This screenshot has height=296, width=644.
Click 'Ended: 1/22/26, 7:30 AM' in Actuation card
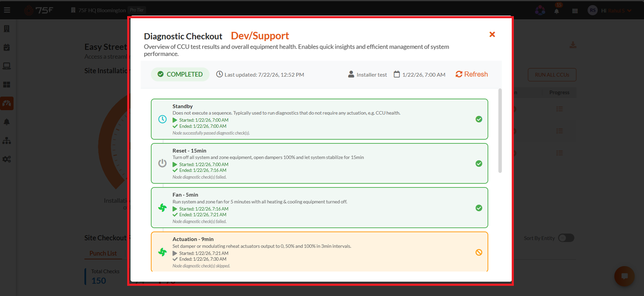coord(203,259)
